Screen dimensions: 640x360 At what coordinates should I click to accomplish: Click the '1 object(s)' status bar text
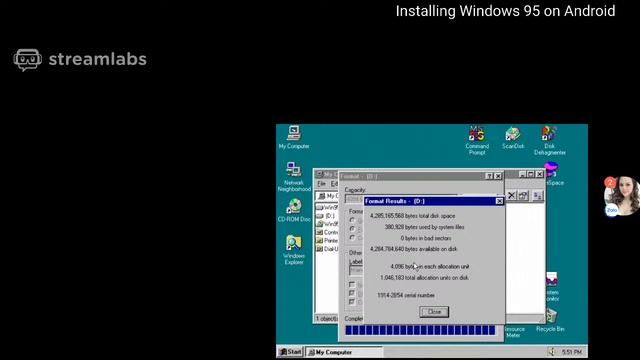(327, 319)
